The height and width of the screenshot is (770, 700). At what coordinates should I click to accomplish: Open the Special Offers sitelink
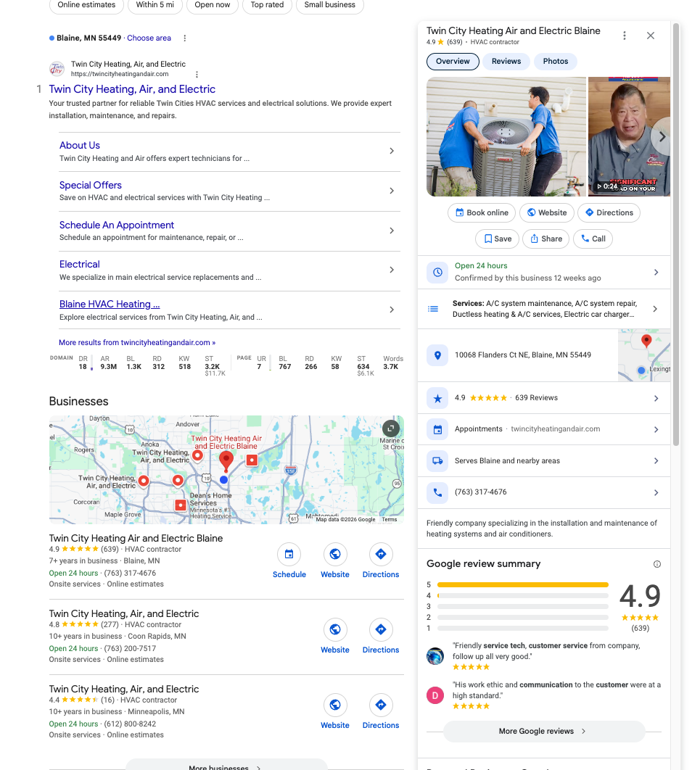coord(91,185)
